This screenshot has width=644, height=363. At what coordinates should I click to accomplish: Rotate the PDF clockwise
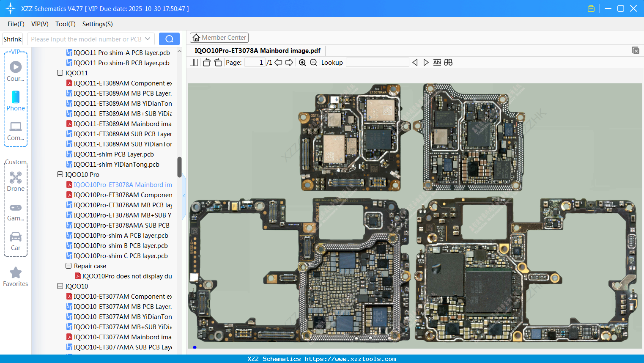[217, 62]
